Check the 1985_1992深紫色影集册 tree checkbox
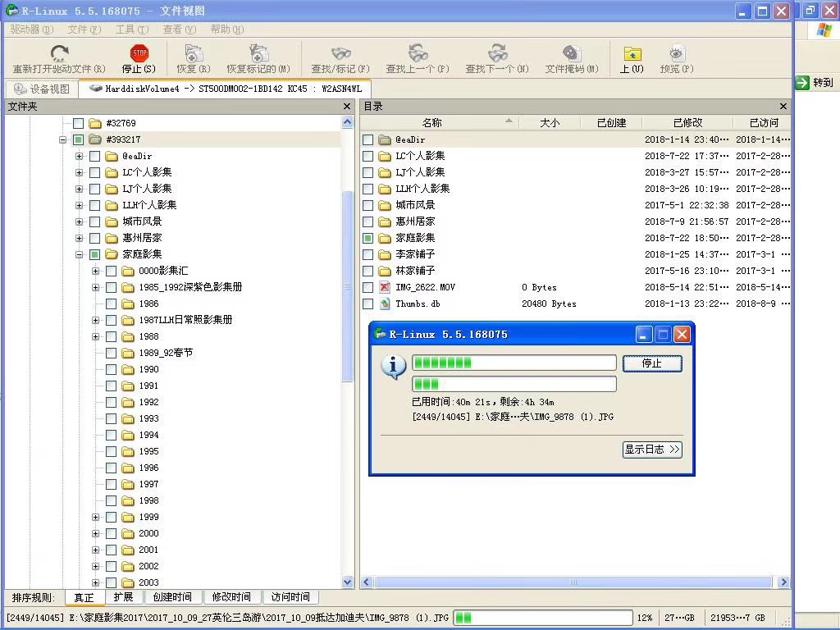The image size is (840, 630). click(x=111, y=287)
